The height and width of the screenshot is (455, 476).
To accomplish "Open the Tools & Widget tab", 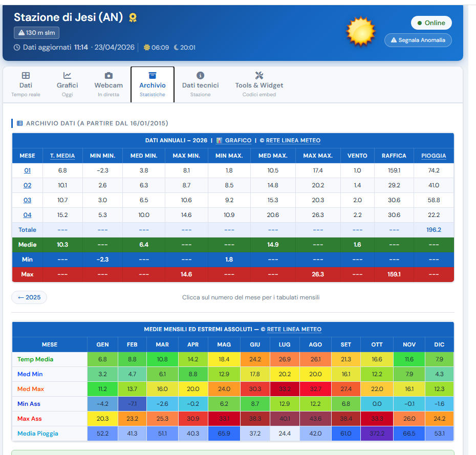I will click(259, 84).
